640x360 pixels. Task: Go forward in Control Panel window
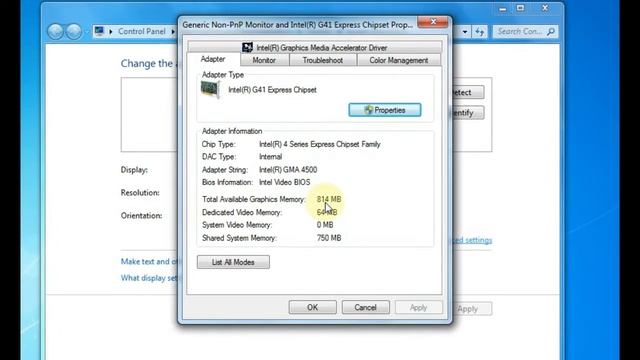click(73, 31)
